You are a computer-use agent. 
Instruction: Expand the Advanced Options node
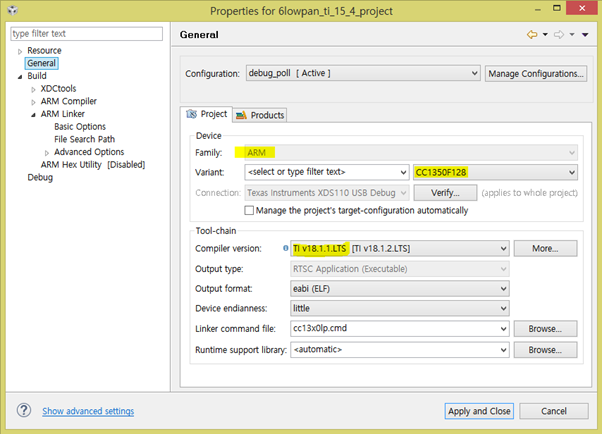coord(46,152)
